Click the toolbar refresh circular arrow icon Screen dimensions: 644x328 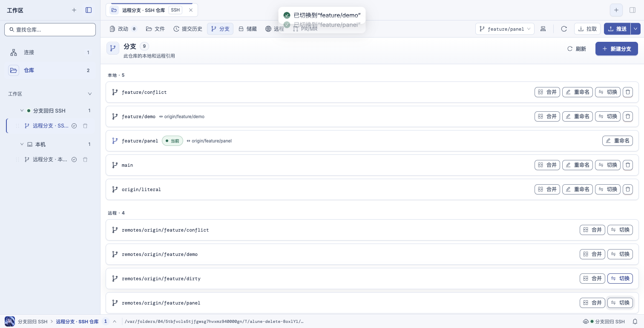tap(564, 29)
